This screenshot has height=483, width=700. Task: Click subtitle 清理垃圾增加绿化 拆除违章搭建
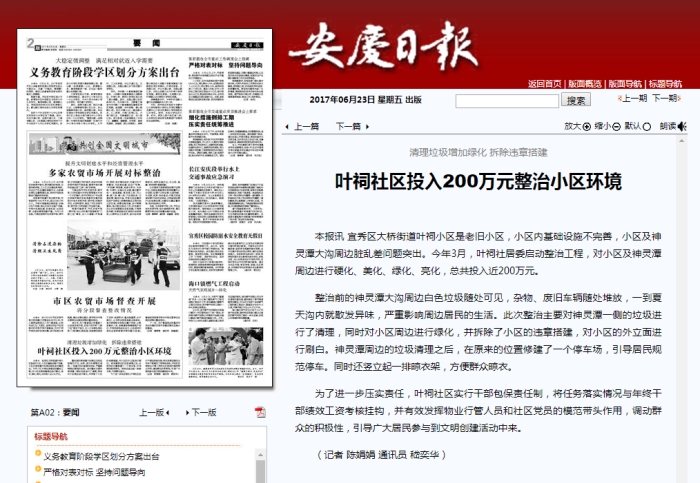478,153
